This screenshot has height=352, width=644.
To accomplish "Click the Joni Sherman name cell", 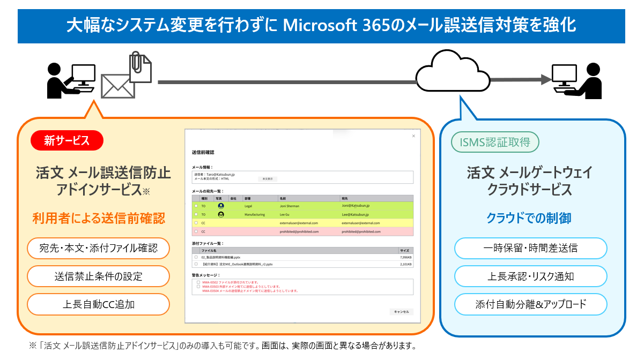I will pos(290,206).
